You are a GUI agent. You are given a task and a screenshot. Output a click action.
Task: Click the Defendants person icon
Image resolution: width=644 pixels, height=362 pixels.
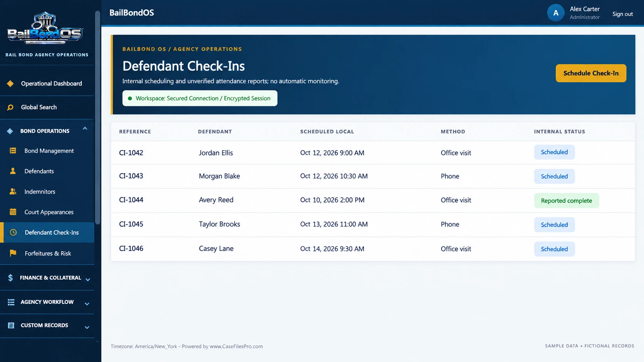click(13, 171)
